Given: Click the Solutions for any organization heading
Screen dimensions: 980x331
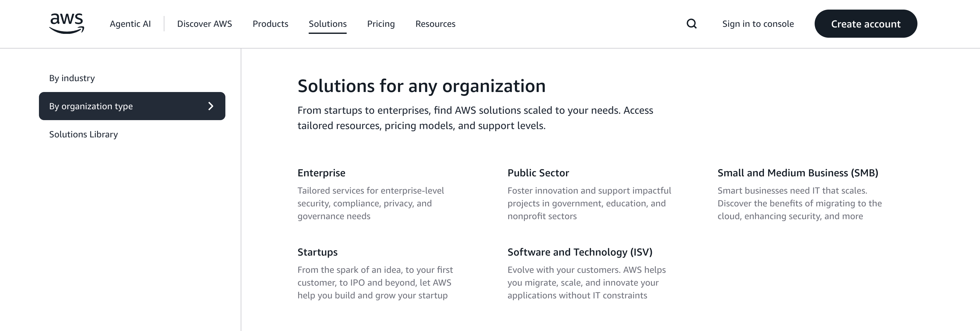Looking at the screenshot, I should coord(421,86).
